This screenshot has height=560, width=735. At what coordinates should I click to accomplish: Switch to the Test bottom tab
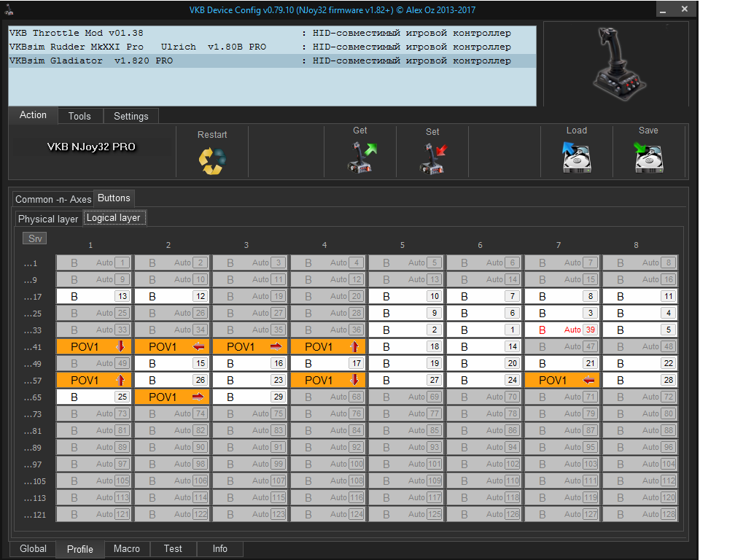(x=173, y=549)
